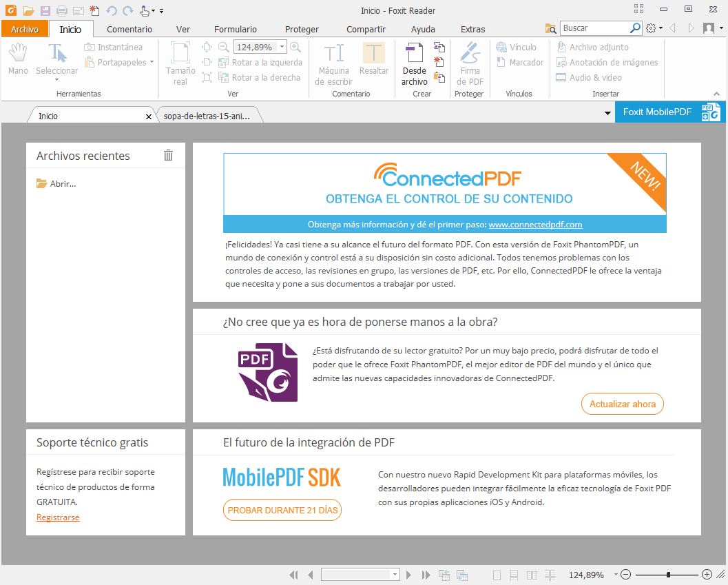
Task: Close the Inicio document tab
Action: point(149,116)
